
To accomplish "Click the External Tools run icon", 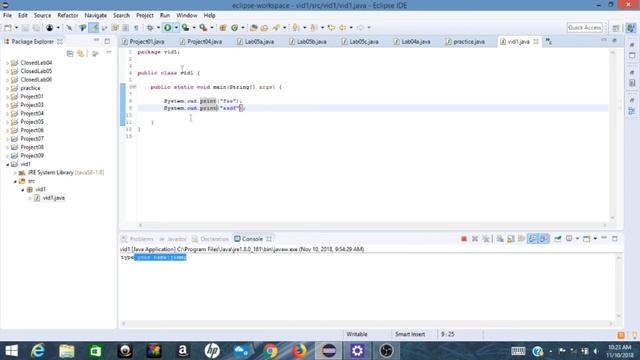I will tap(203, 28).
